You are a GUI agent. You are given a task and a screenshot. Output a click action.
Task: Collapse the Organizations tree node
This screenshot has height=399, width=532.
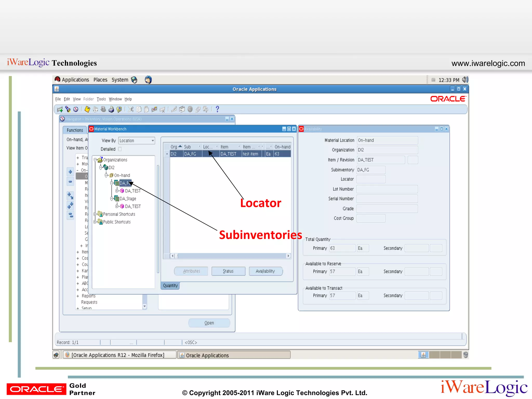[x=95, y=160]
